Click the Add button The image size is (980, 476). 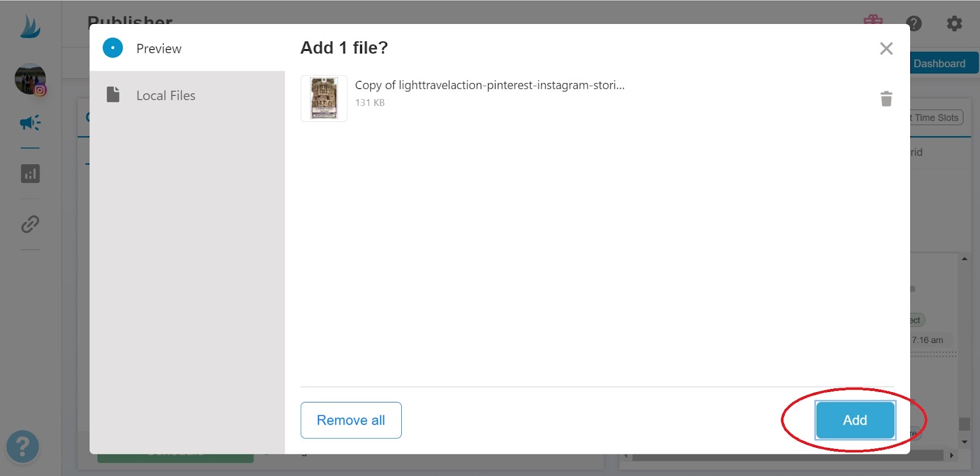coord(855,420)
